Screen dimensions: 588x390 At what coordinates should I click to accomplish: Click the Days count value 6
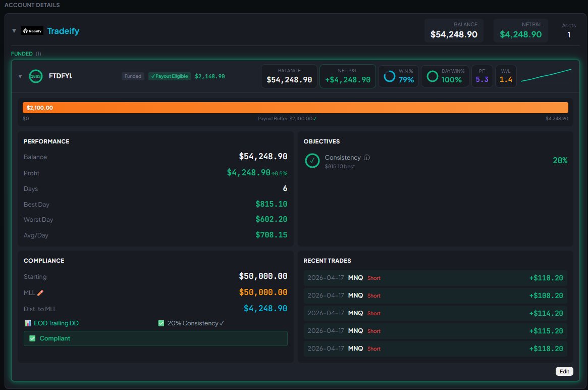tap(285, 188)
